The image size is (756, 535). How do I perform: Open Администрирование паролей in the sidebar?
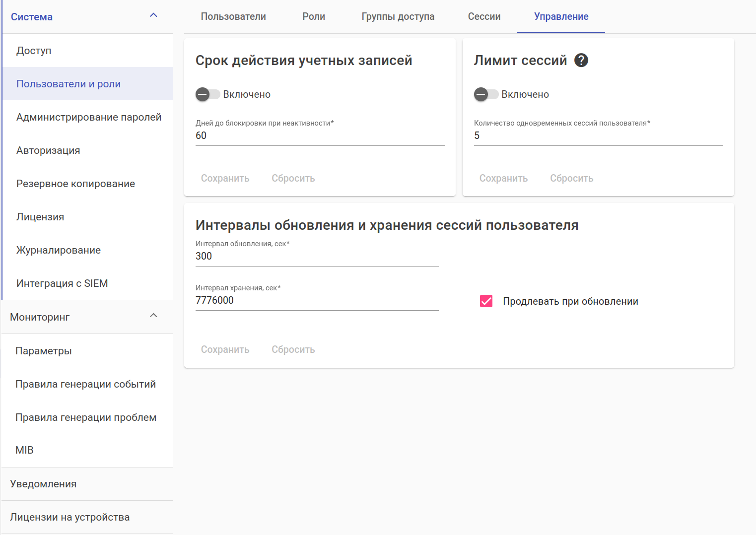[x=89, y=117]
